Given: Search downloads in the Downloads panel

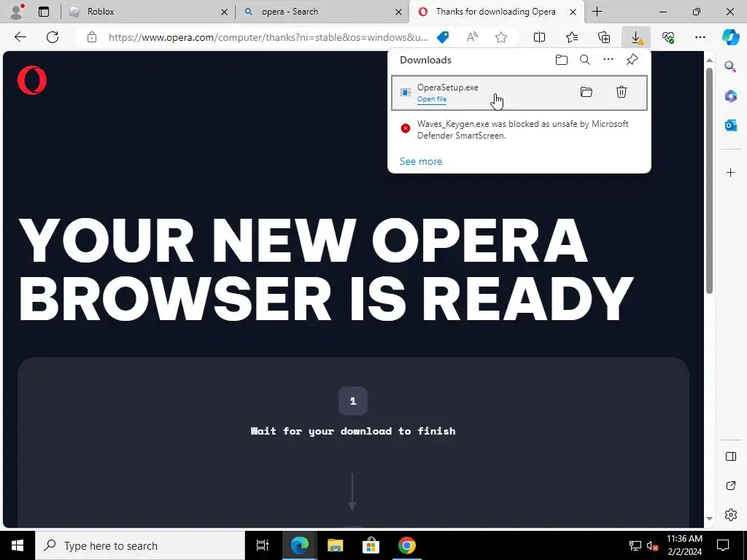Looking at the screenshot, I should [x=585, y=60].
